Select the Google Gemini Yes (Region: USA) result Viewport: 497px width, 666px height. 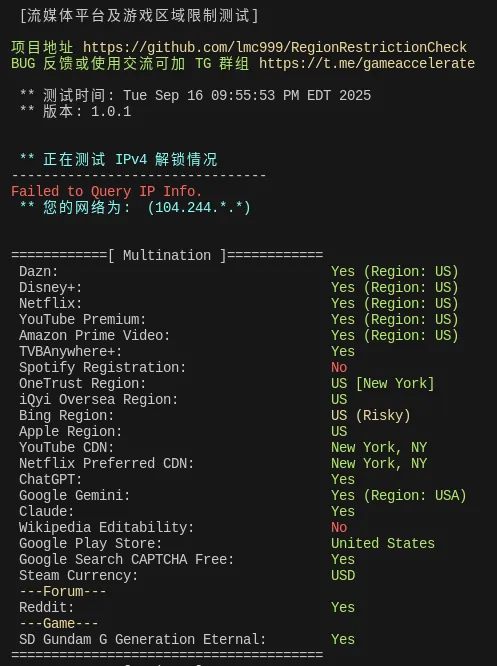pos(398,496)
